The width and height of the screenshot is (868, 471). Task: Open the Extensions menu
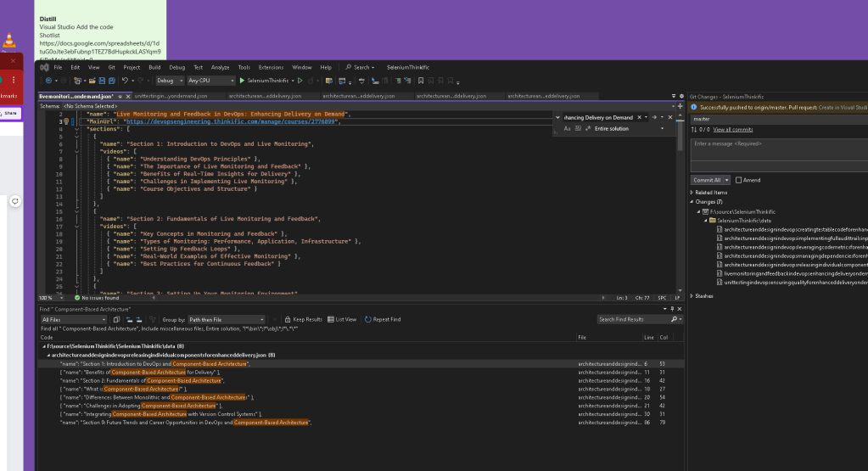(271, 68)
